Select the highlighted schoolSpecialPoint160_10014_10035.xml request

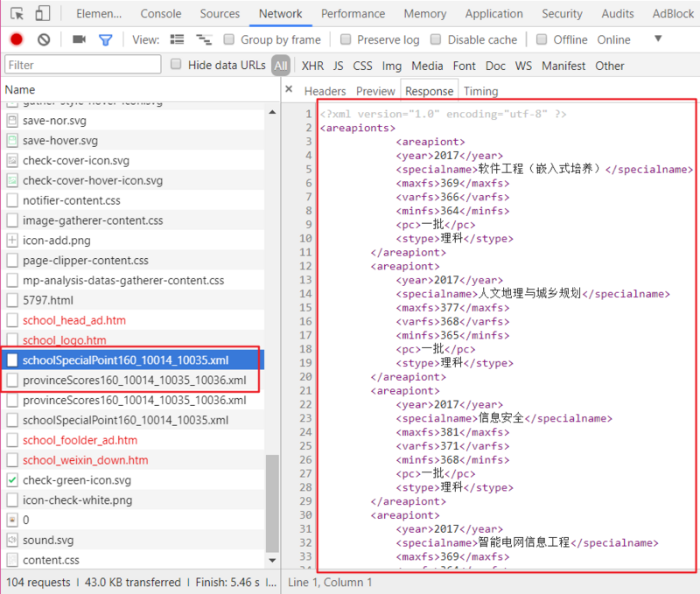[x=133, y=360]
